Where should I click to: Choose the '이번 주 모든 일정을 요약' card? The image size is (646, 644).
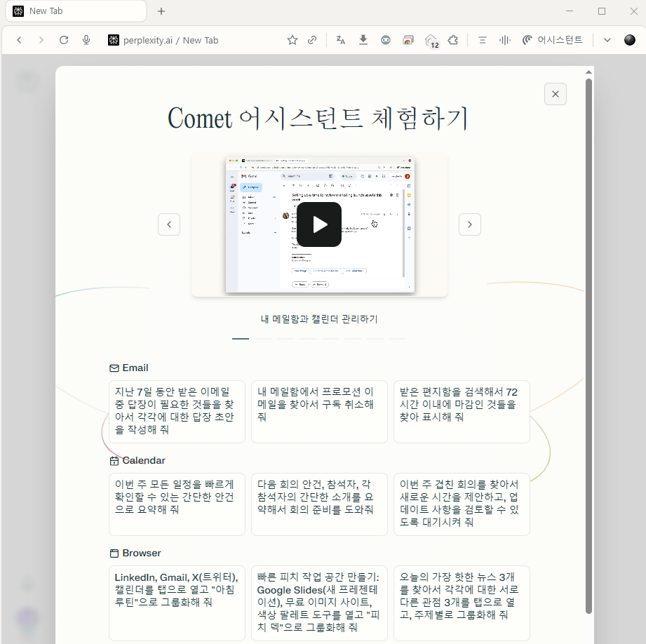tap(177, 504)
